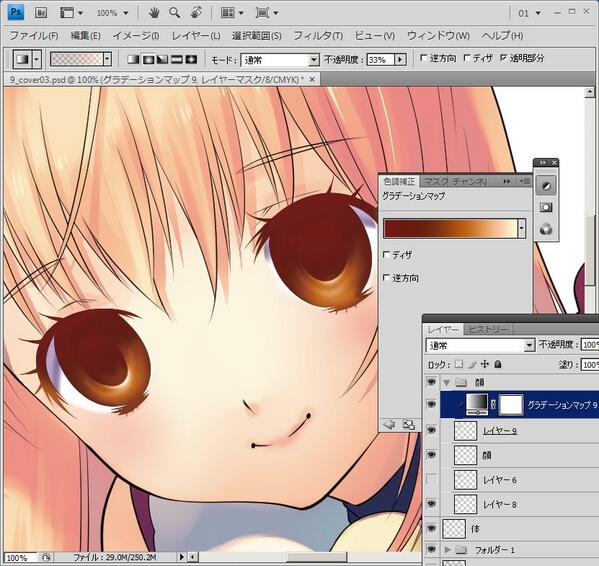
Task: Click the gradient map color bar
Action: (450, 228)
